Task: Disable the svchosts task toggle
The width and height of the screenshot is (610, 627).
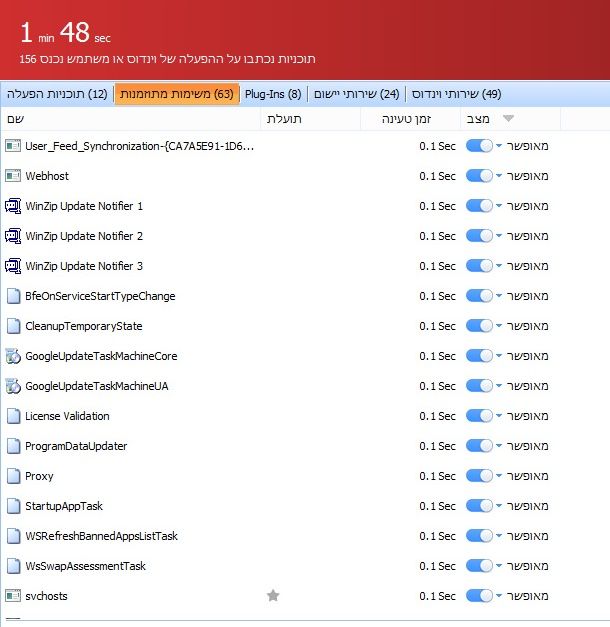Action: (x=479, y=596)
